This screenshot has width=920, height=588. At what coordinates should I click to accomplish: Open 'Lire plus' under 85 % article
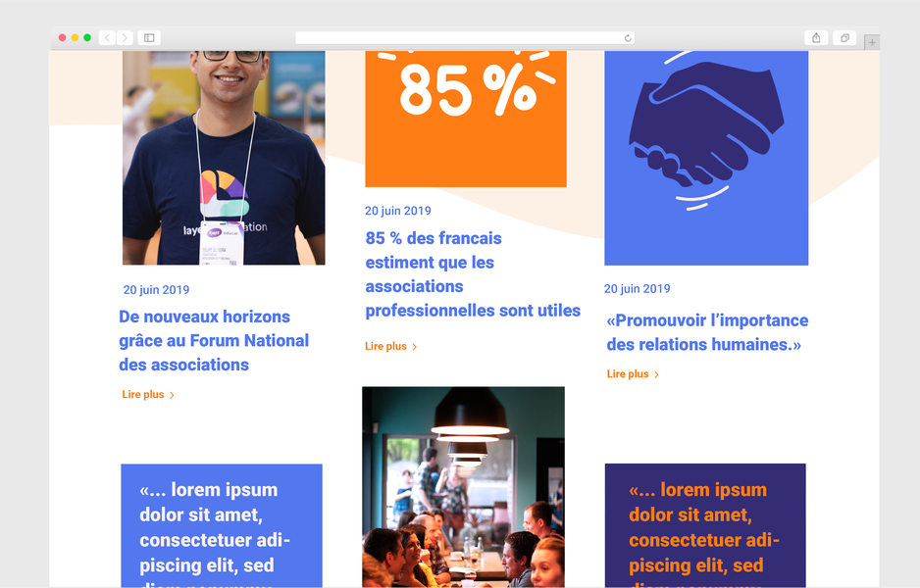coord(391,347)
